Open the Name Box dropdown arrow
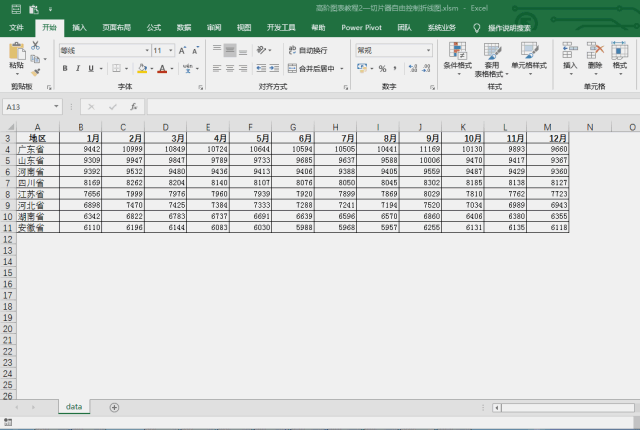Image resolution: width=640 pixels, height=430 pixels. (56, 107)
